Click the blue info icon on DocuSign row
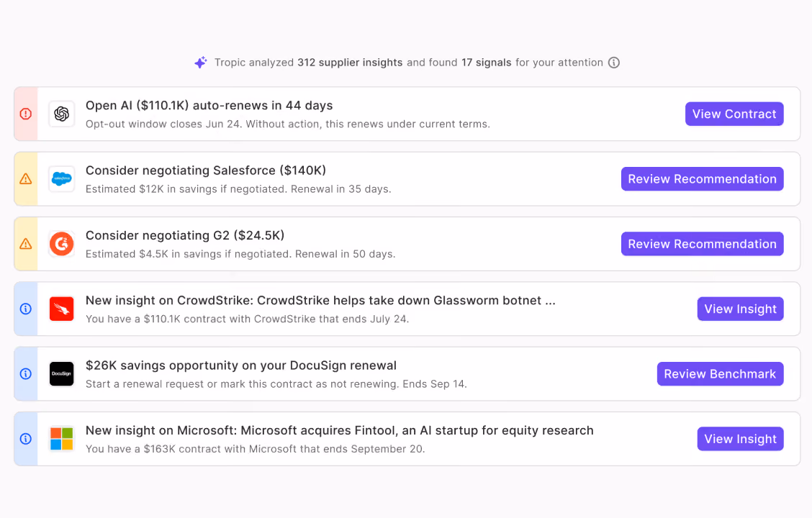 25,373
